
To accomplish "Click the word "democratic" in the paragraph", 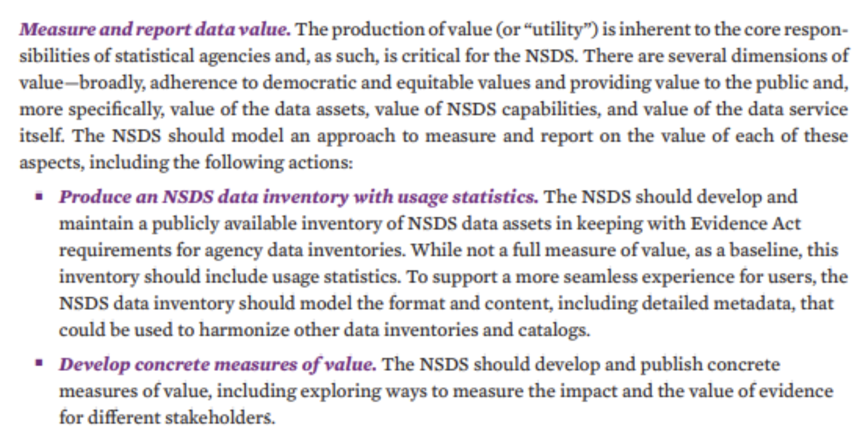I will tap(309, 83).
